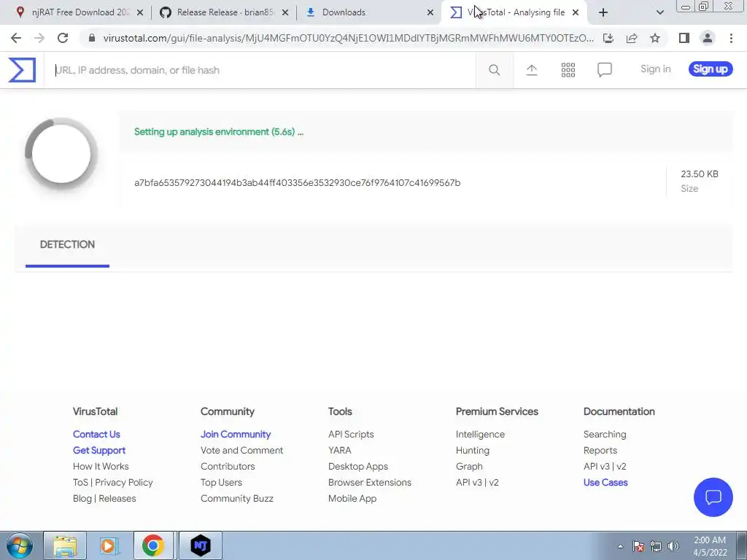
Task: Open the Hunting link
Action: 472,451
